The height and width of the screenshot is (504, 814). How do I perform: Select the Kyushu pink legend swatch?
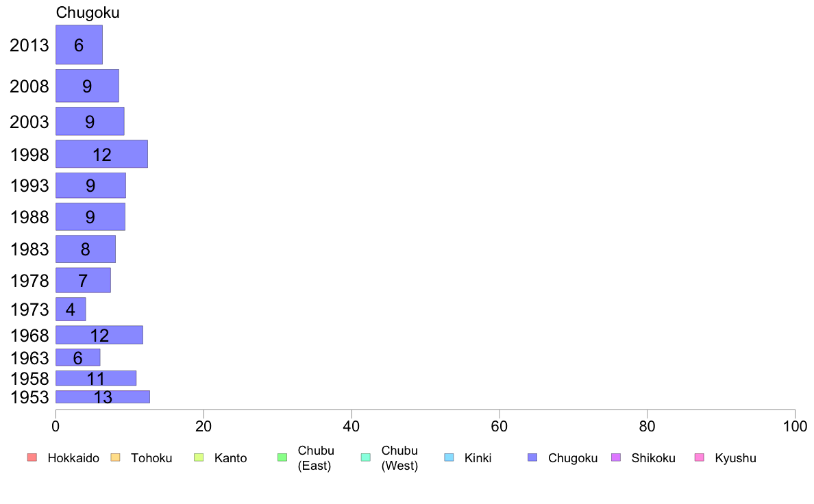(x=700, y=457)
